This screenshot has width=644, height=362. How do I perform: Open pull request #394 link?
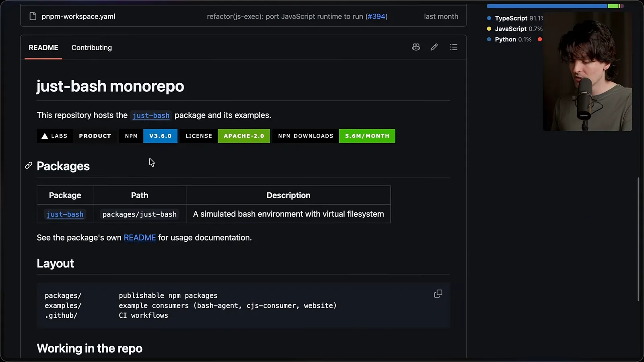(377, 16)
